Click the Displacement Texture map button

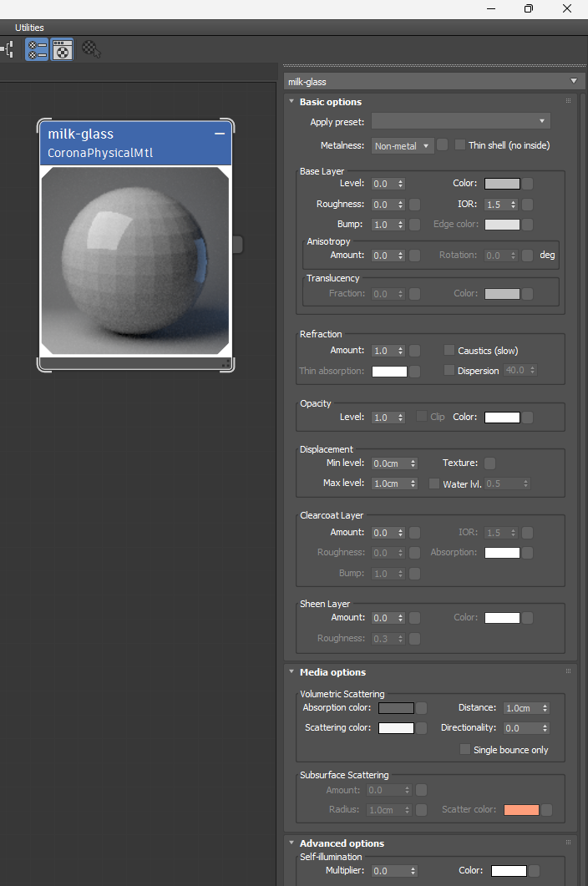click(x=489, y=463)
